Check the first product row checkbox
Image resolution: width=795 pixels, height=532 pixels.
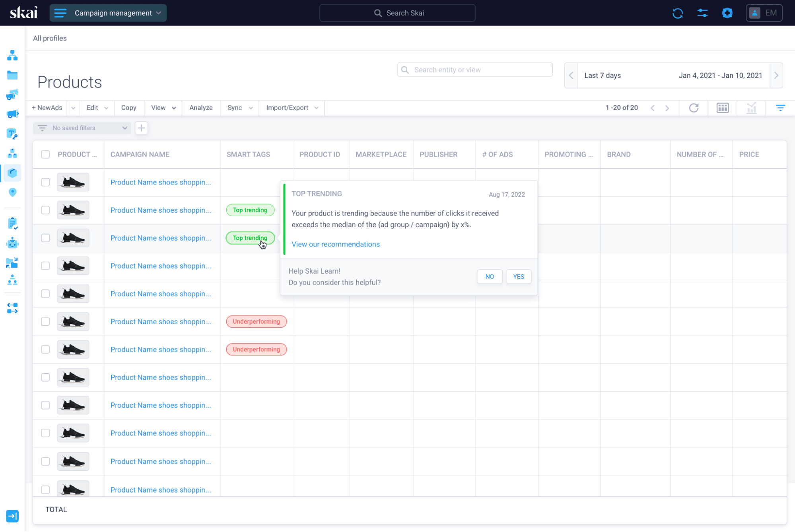45,182
